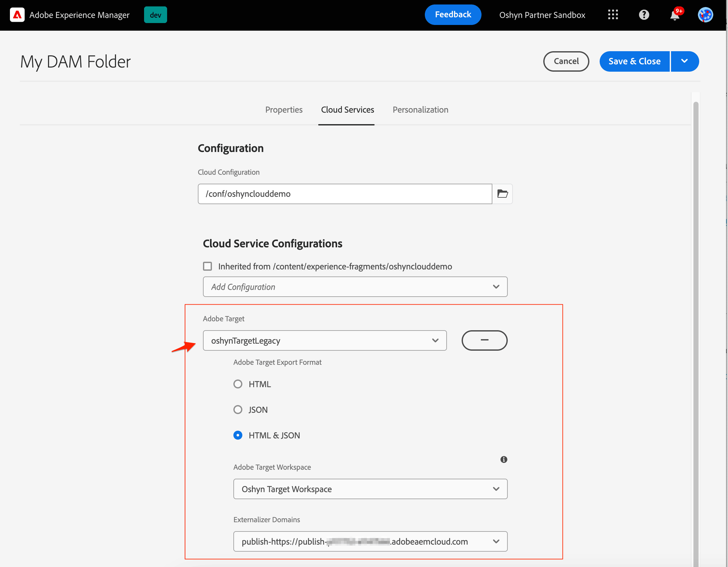The width and height of the screenshot is (728, 567).
Task: Open the Add Configuration dropdown
Action: tap(355, 286)
